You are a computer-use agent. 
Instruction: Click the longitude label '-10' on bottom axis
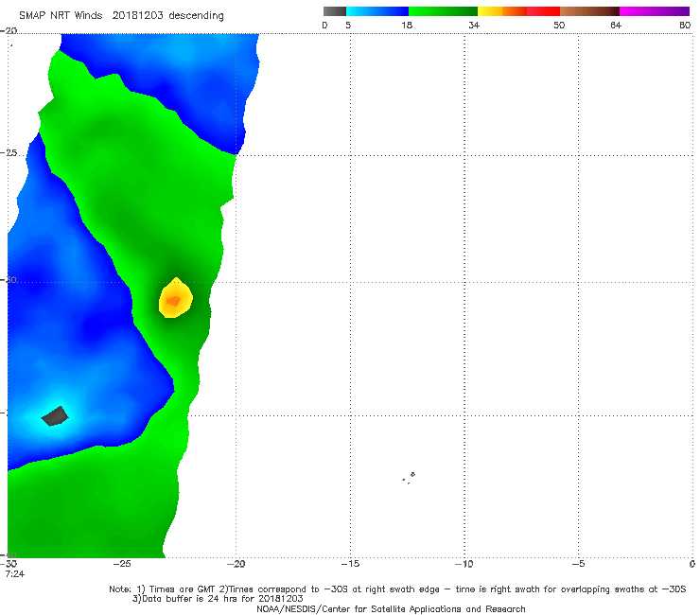464,564
